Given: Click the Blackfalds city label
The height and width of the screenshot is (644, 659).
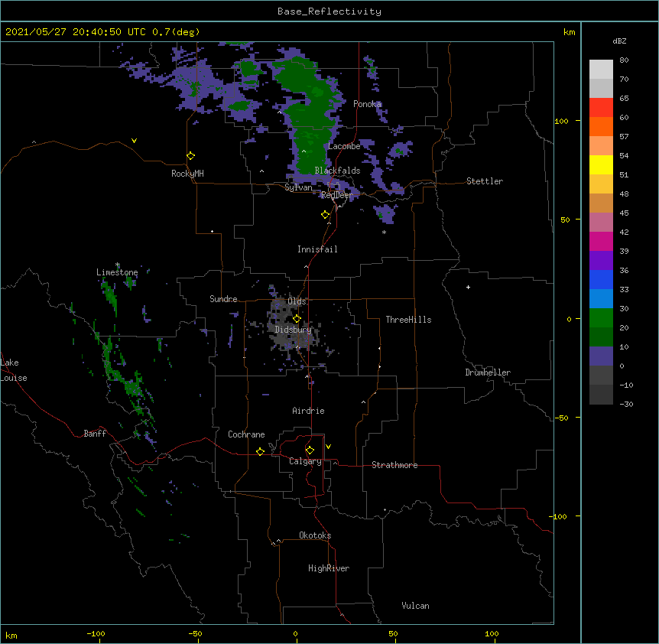Looking at the screenshot, I should pyautogui.click(x=337, y=171).
